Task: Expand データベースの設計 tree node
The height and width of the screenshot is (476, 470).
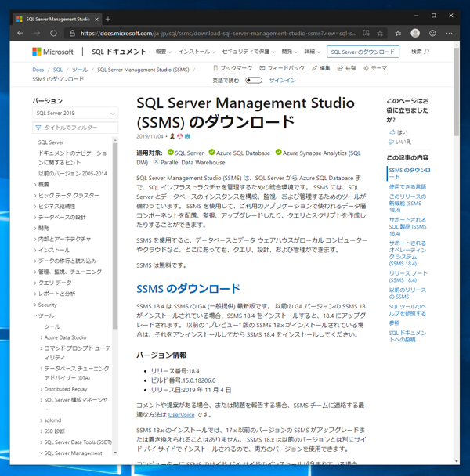Action: (35, 218)
